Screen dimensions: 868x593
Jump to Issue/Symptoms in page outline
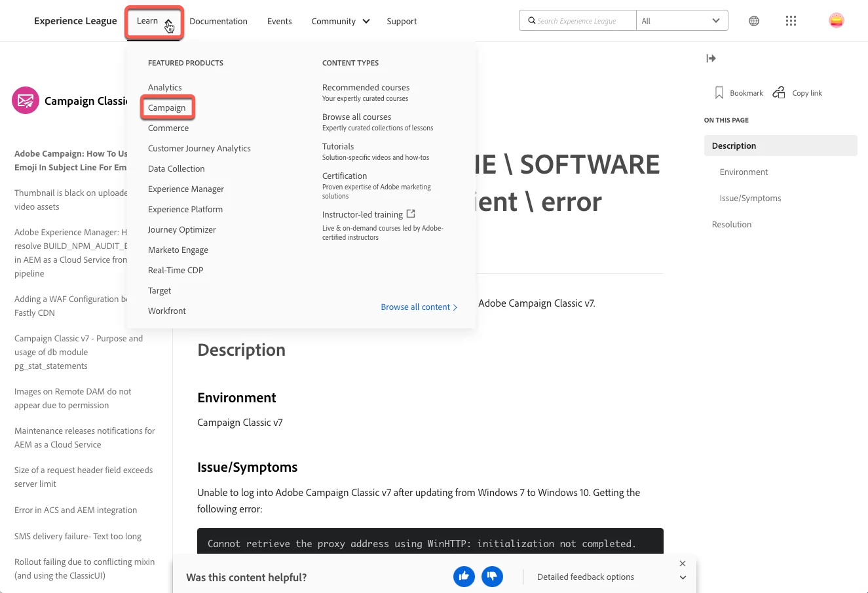coord(750,198)
